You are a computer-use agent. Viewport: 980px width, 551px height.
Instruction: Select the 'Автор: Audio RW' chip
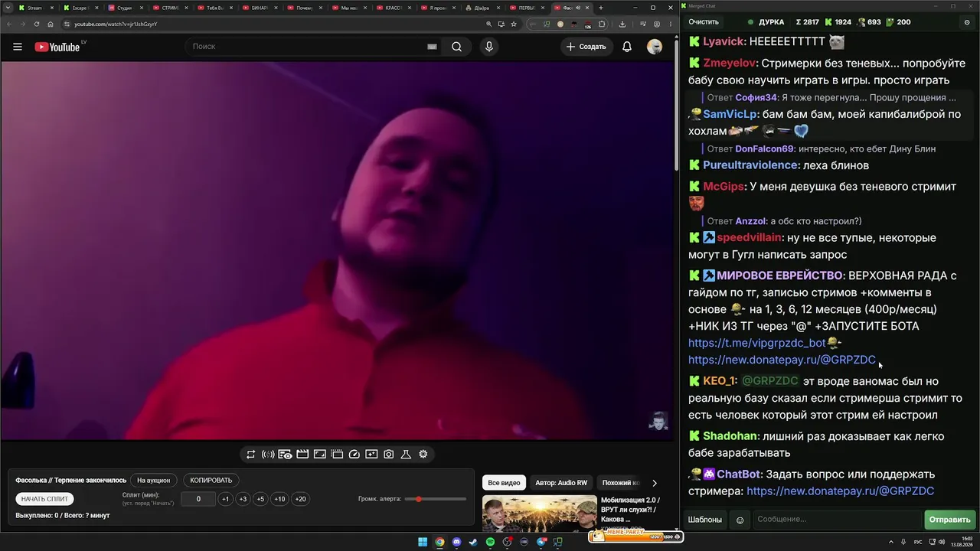click(561, 483)
